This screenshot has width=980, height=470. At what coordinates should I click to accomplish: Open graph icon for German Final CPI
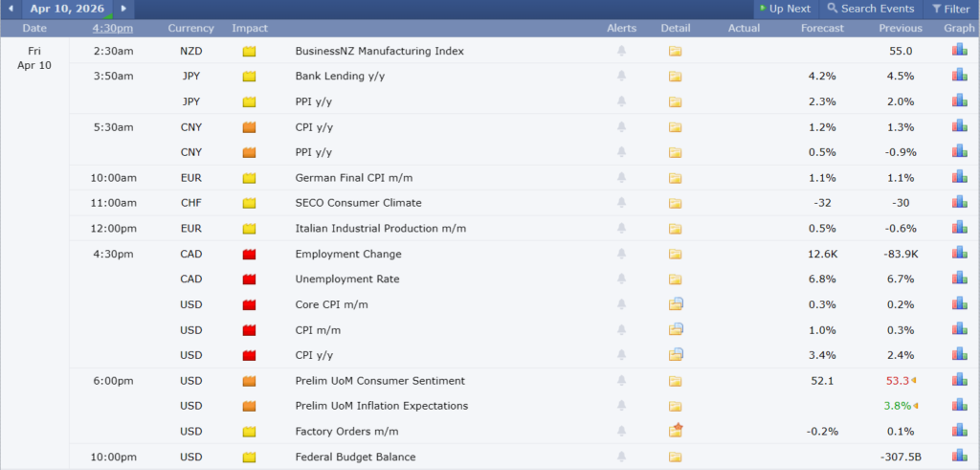pyautogui.click(x=959, y=177)
